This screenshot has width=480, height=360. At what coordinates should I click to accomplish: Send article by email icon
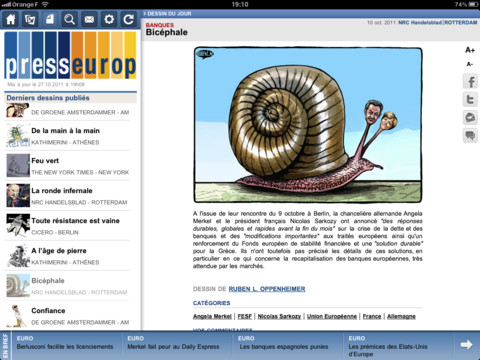point(470,118)
